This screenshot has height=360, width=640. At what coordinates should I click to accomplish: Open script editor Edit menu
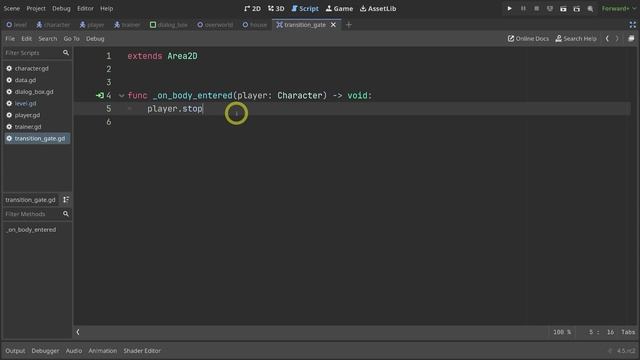pos(27,38)
